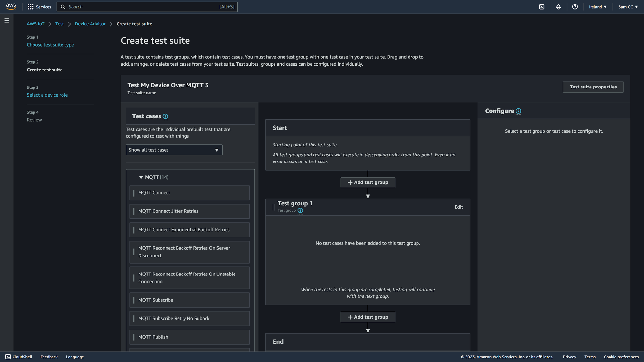Click Edit on Test group 1

pos(458,207)
